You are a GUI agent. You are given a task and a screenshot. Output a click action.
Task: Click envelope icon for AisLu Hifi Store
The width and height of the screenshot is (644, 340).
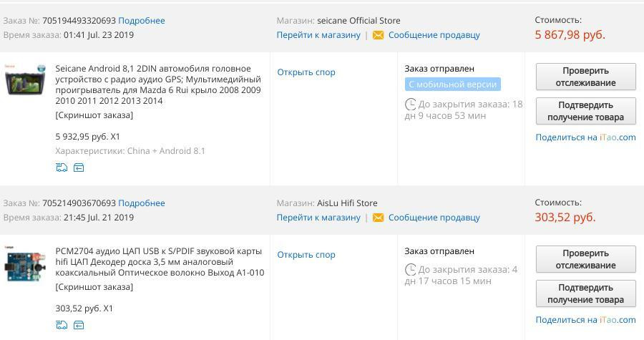[x=378, y=218]
